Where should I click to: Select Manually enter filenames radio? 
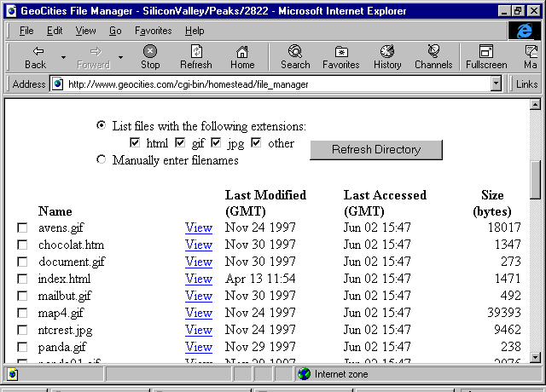pyautogui.click(x=101, y=159)
